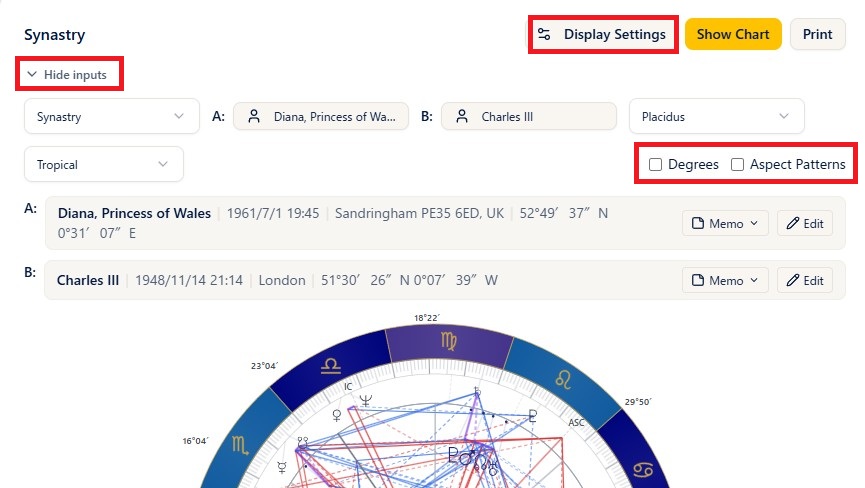Image resolution: width=865 pixels, height=488 pixels.
Task: Click the Mercury glyph in the chart
Action: pos(282,468)
